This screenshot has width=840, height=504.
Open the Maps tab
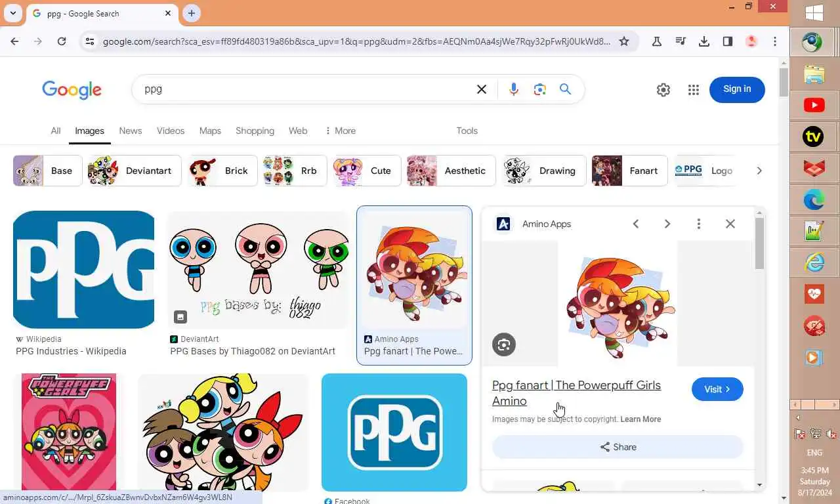tap(210, 131)
